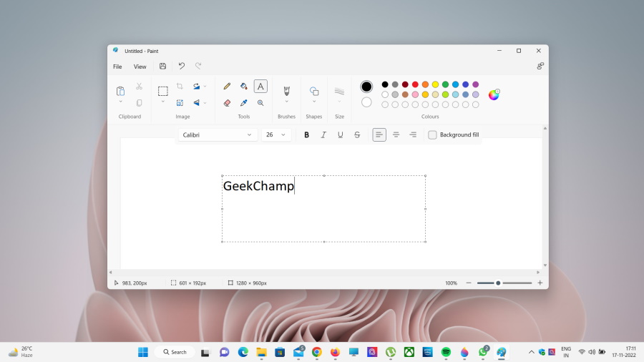The image size is (644, 362).
Task: Click the share icon in menu bar
Action: click(x=540, y=66)
